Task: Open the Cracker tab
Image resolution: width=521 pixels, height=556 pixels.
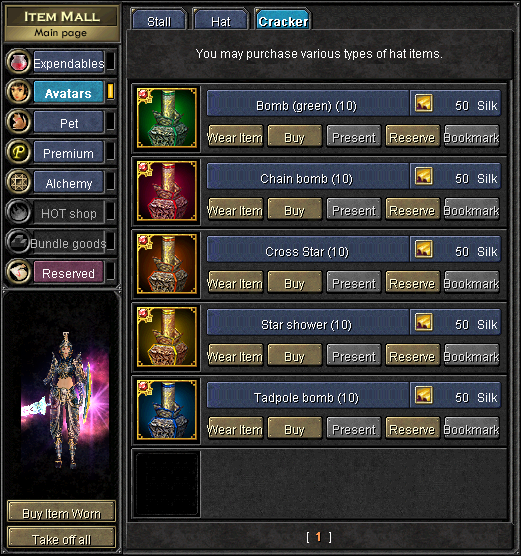Action: click(283, 20)
